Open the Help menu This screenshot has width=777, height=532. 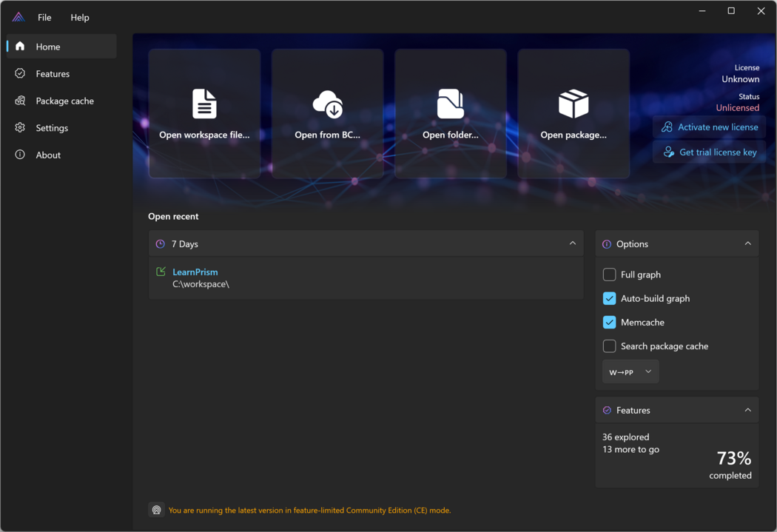pyautogui.click(x=80, y=17)
